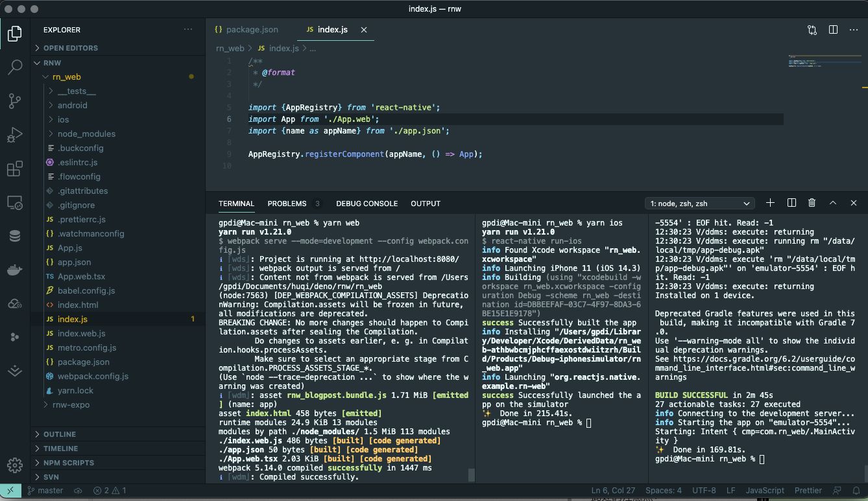Open the Search view in activity bar

click(x=14, y=67)
